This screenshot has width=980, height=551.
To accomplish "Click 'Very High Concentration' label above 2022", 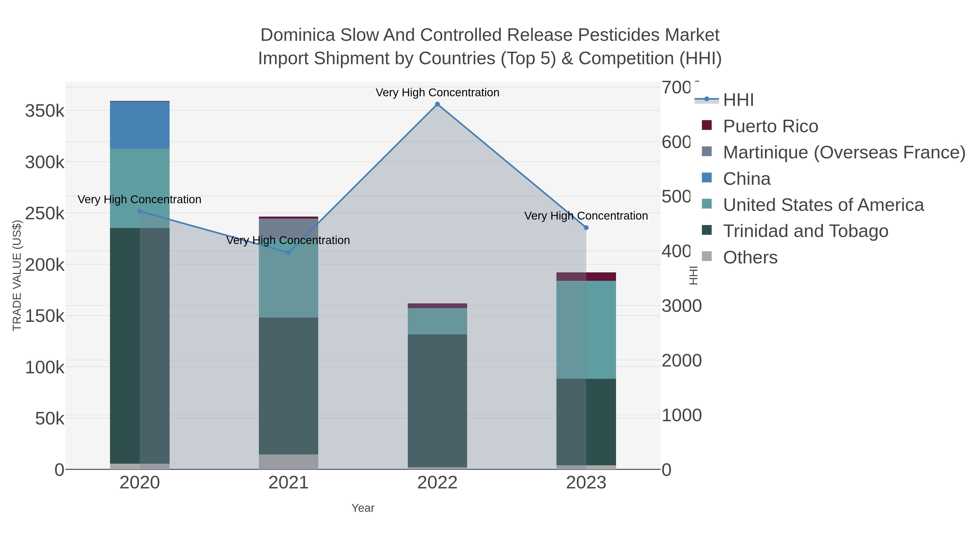I will [x=437, y=93].
